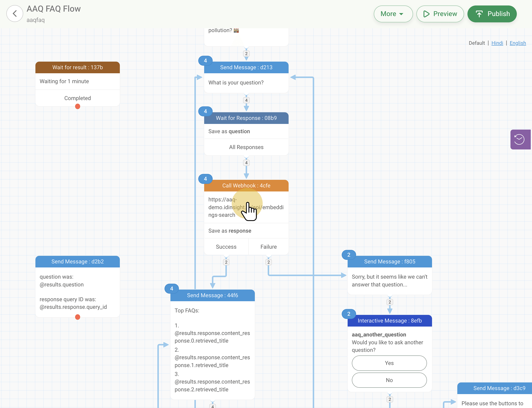Image resolution: width=532 pixels, height=408 pixels.
Task: Open the More dropdown menu
Action: 393,14
